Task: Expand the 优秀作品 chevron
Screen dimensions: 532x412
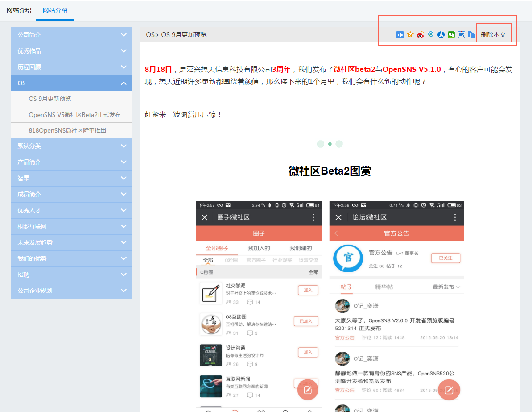Action: pyautogui.click(x=124, y=51)
